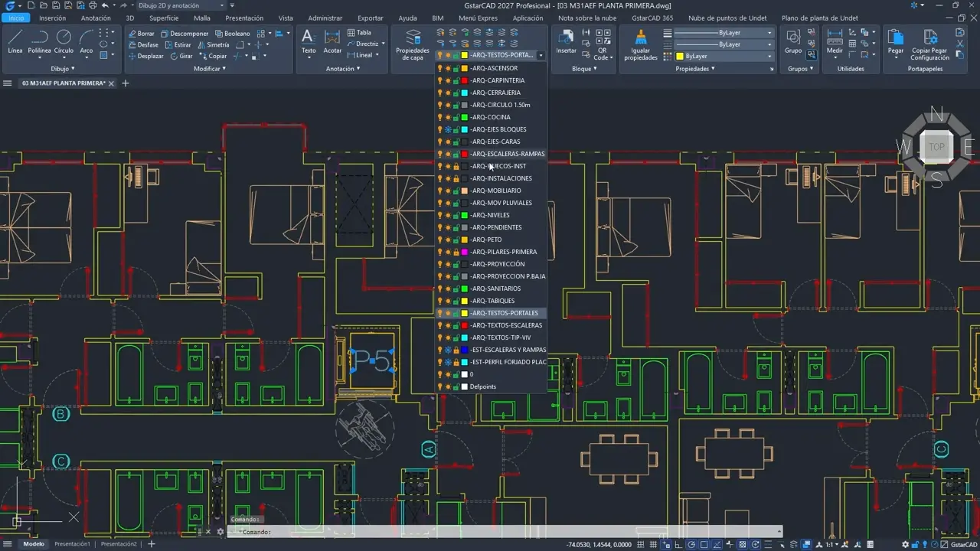Viewport: 980px width, 551px height.
Task: Select the Arco tool
Action: click(87, 41)
